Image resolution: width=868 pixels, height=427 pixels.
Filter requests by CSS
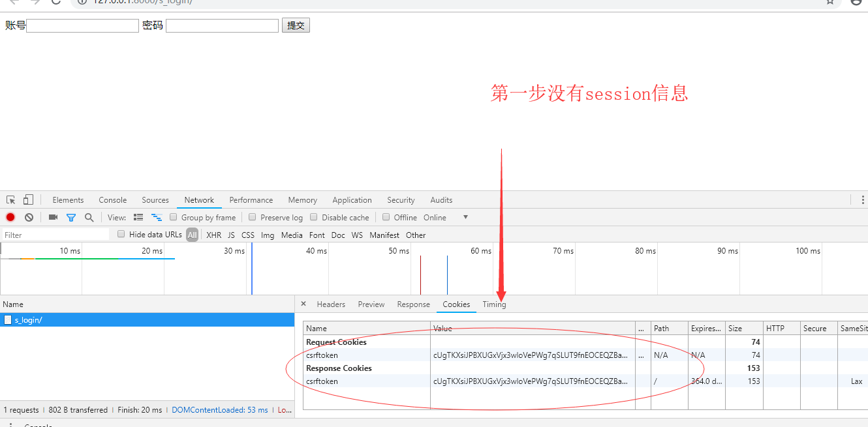pos(248,235)
